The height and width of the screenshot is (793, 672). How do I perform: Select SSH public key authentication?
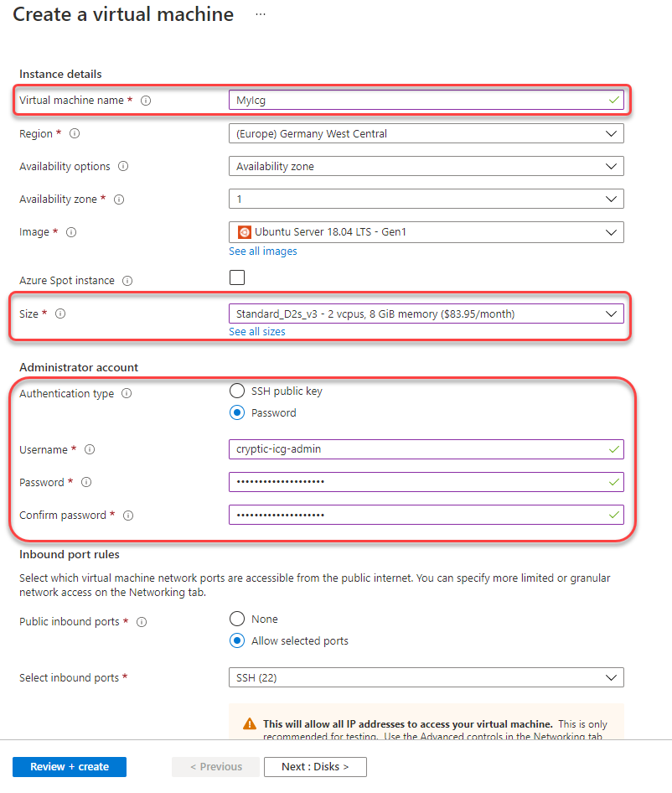pyautogui.click(x=237, y=391)
